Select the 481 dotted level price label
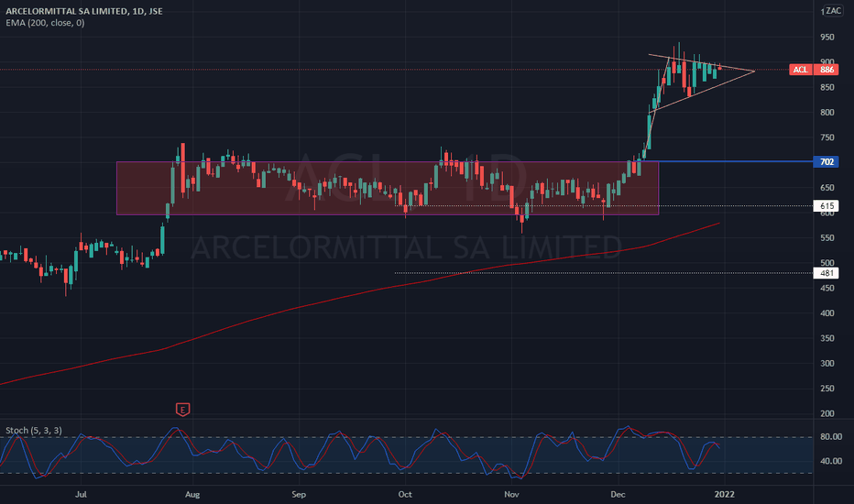This screenshot has height=504, width=854. coord(827,273)
